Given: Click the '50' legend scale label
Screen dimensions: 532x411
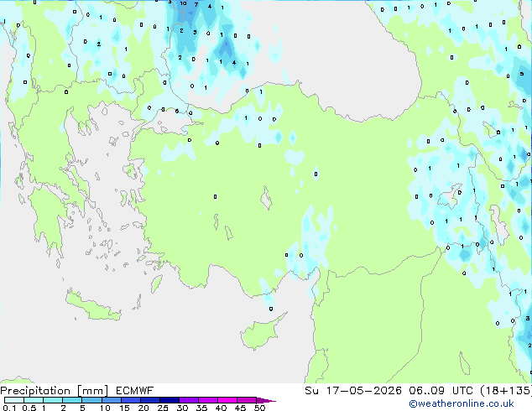Looking at the screenshot, I should click(259, 408).
